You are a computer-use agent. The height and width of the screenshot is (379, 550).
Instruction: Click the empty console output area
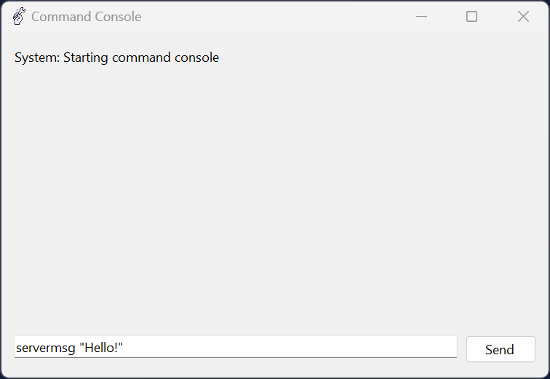pyautogui.click(x=275, y=197)
